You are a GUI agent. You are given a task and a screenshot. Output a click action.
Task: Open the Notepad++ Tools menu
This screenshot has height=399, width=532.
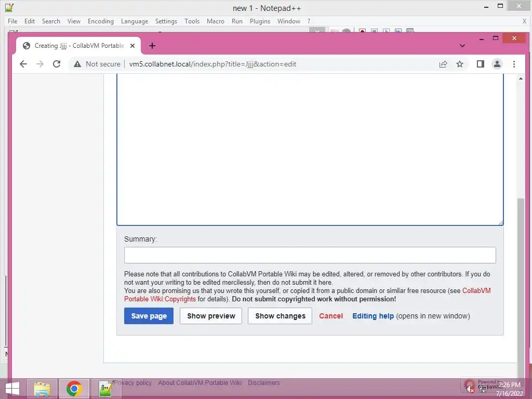[x=192, y=21]
